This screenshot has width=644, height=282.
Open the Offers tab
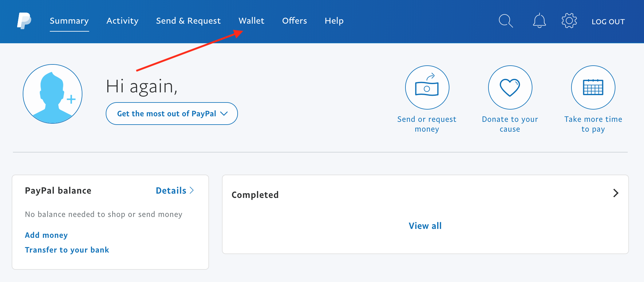click(x=294, y=21)
